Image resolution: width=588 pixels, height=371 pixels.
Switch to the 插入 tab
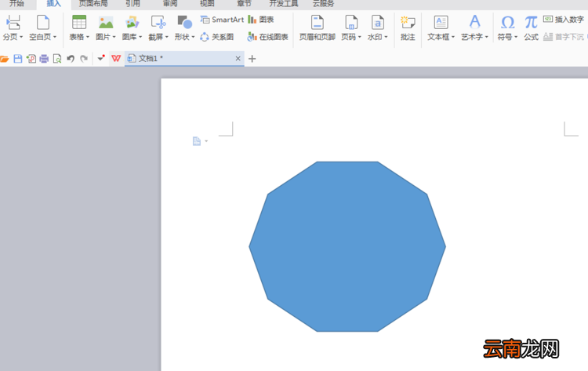[53, 4]
